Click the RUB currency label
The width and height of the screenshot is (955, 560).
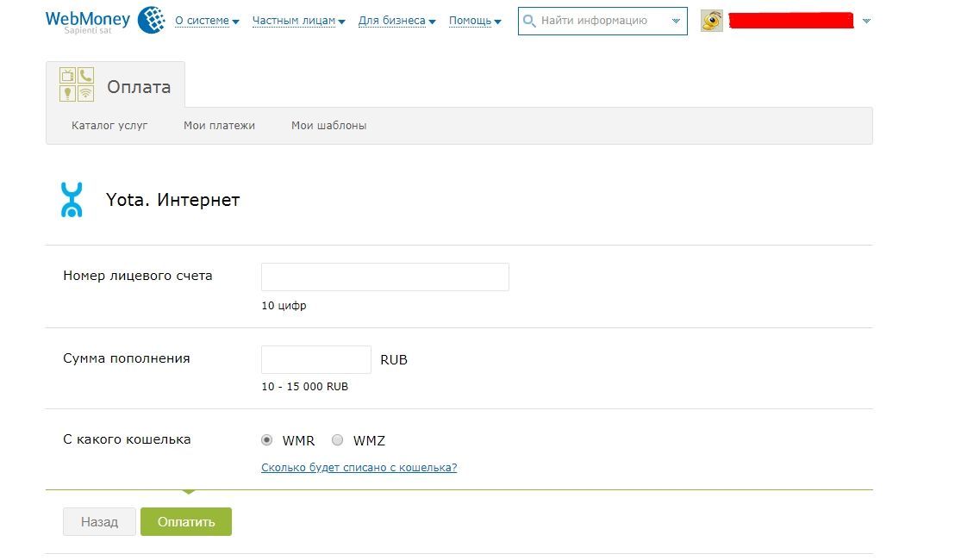point(393,360)
